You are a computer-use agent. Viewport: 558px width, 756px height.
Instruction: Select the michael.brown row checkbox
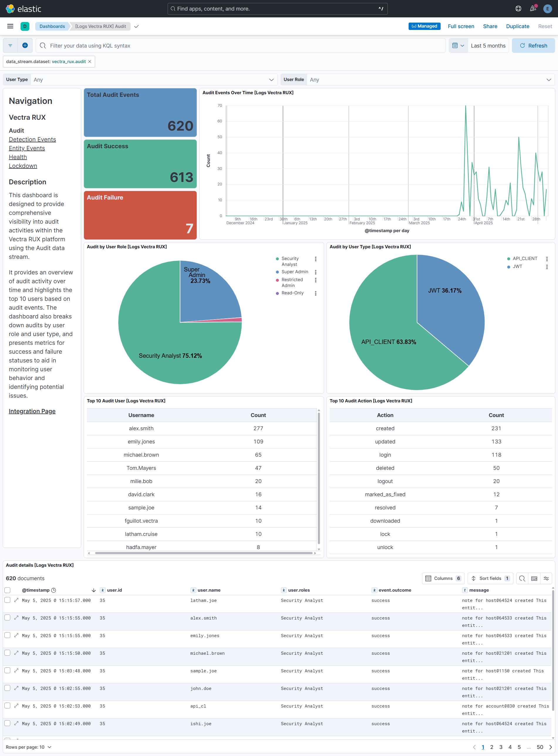(7, 653)
